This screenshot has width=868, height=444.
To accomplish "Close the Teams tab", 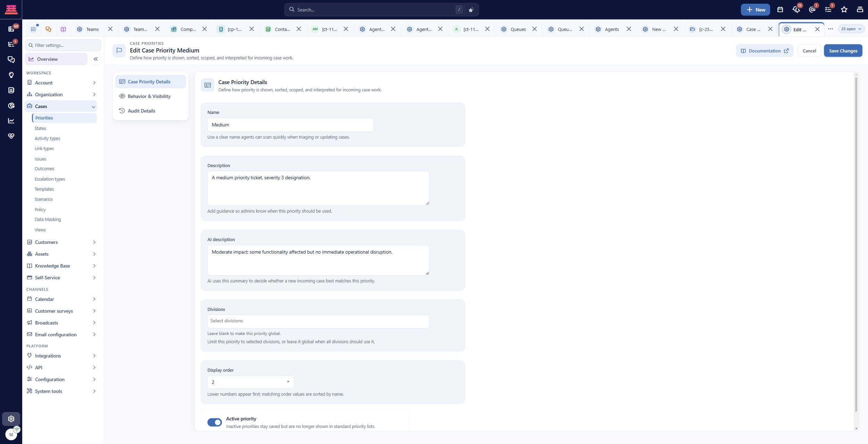I will click(x=110, y=29).
